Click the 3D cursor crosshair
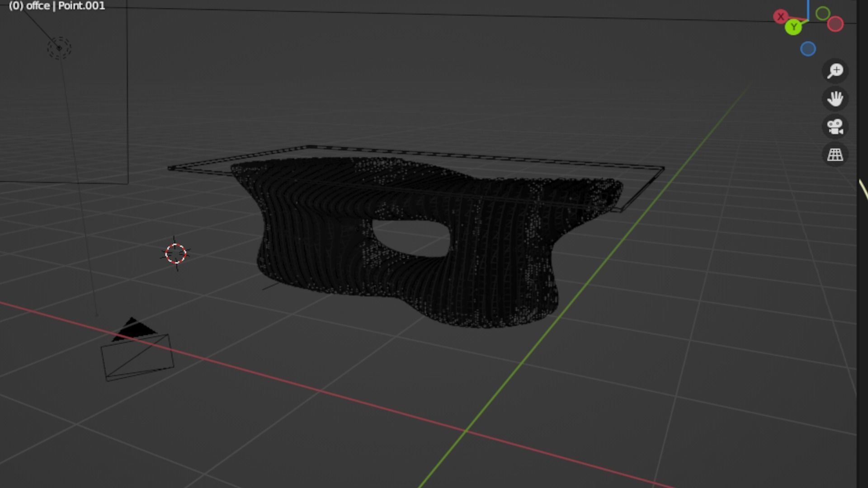Viewport: 868px width, 488px height. click(x=175, y=253)
